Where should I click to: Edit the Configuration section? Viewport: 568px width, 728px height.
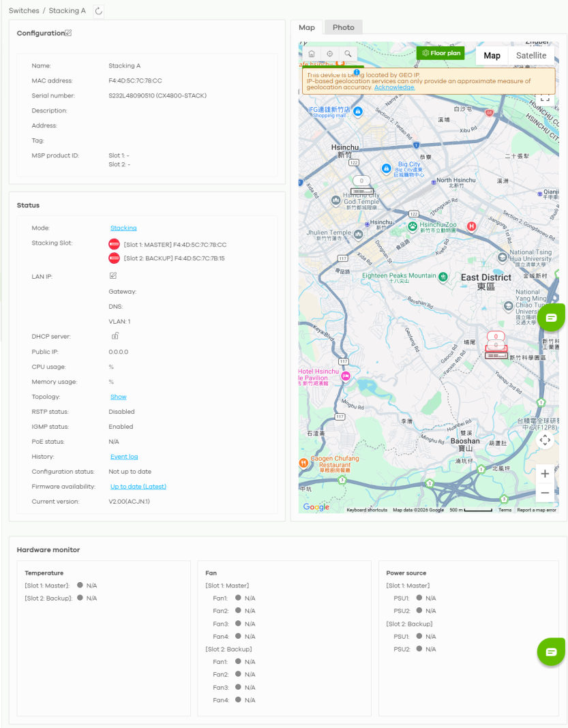tap(68, 33)
